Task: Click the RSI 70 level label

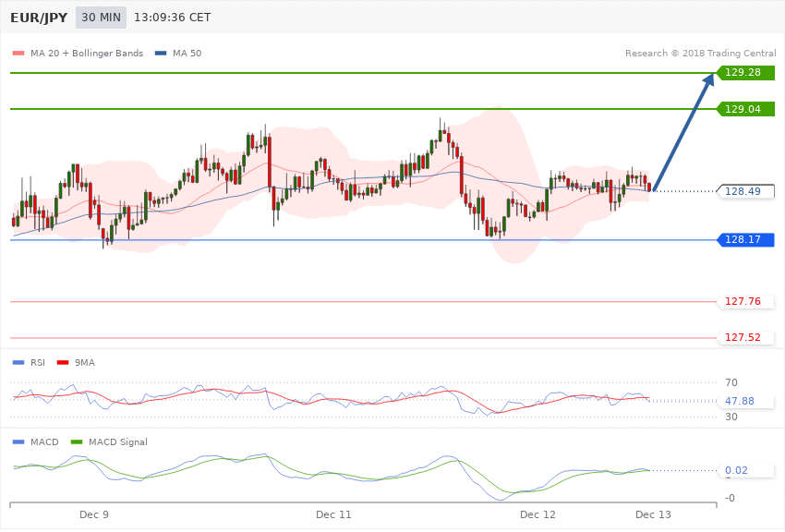Action: click(731, 382)
